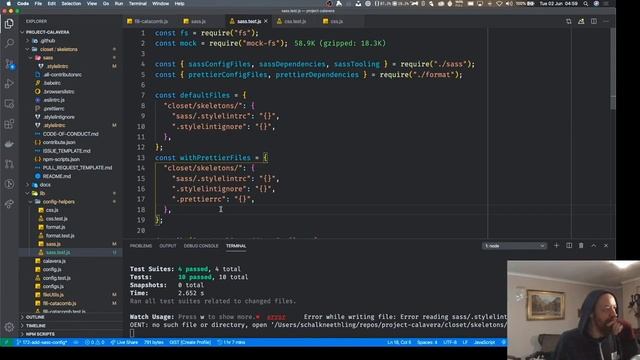Image resolution: width=640 pixels, height=360 pixels.
Task: Start Live Share from status bar
Action: tap(124, 342)
